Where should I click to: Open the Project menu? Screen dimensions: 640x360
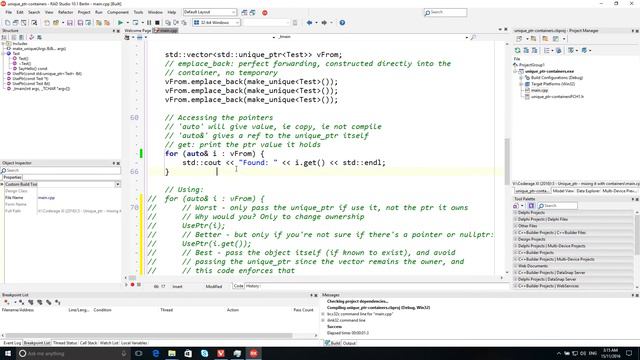click(84, 12)
